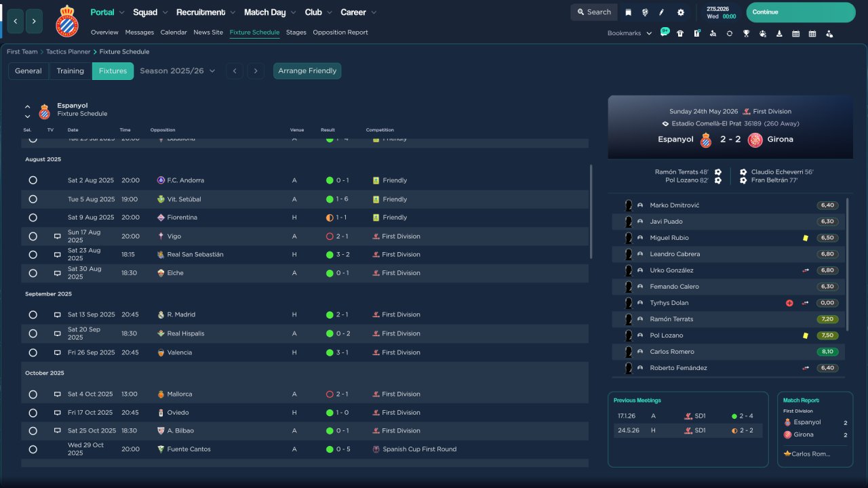Open the Career dropdown menu
This screenshot has width=868, height=488.
tap(359, 12)
